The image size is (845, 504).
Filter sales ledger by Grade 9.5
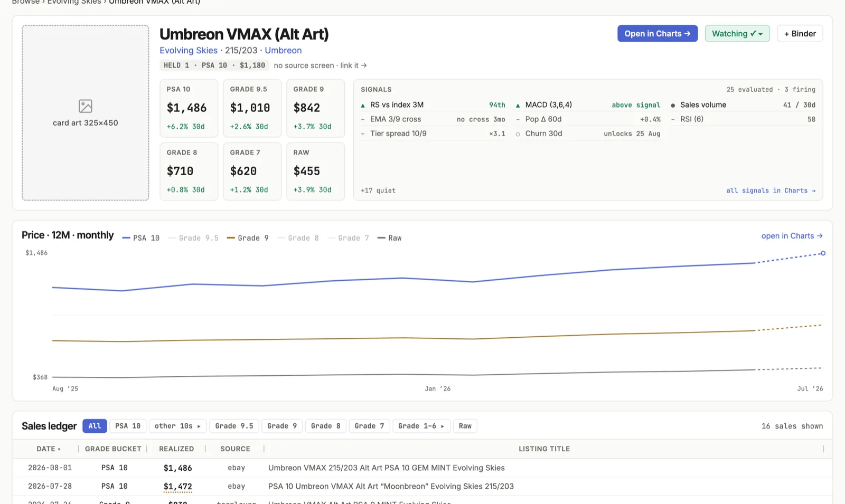[x=234, y=426]
